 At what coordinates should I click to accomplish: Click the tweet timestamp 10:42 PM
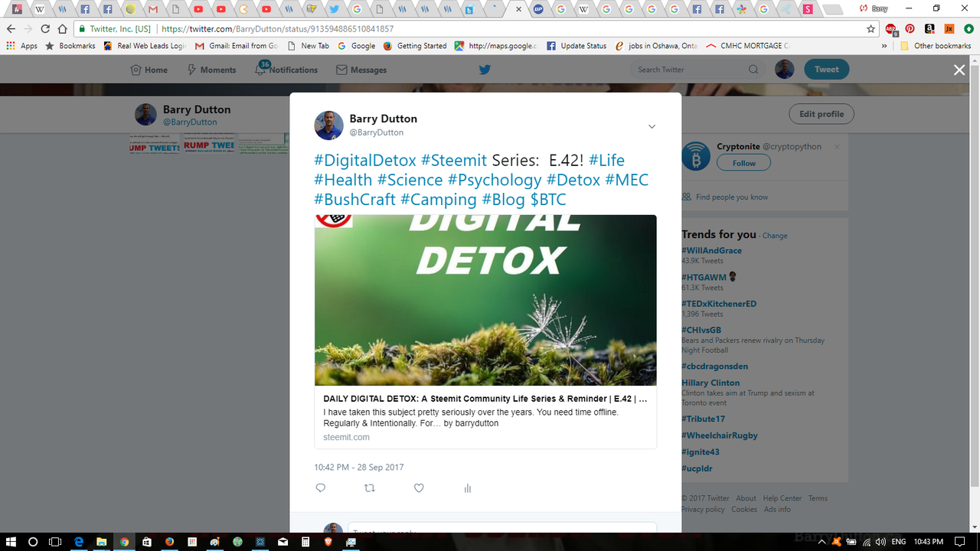(358, 467)
